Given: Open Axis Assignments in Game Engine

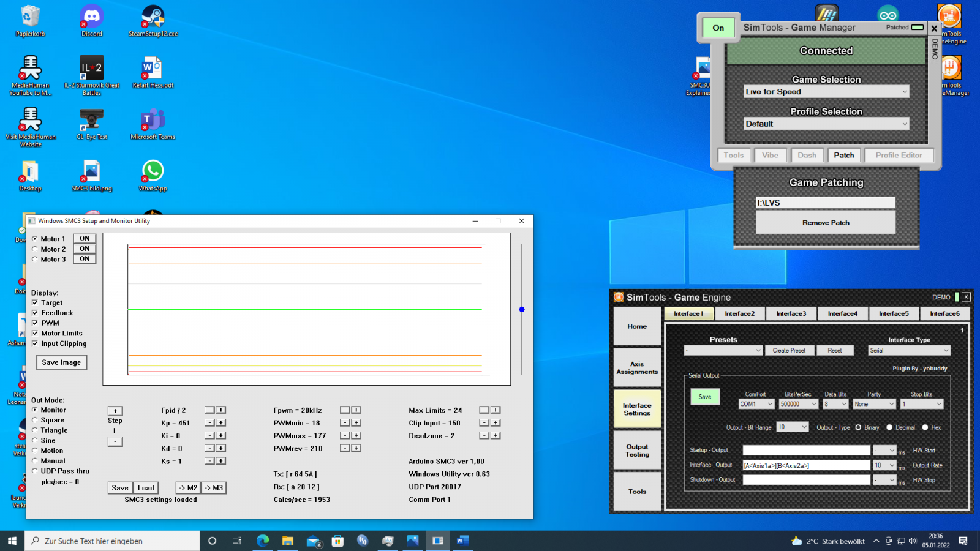Looking at the screenshot, I should (637, 368).
